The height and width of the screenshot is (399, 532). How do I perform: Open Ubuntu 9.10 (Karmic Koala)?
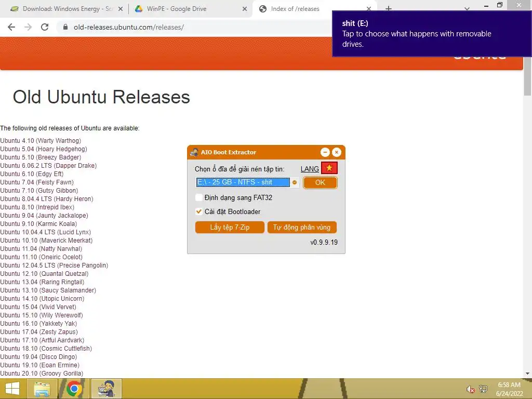pyautogui.click(x=38, y=224)
